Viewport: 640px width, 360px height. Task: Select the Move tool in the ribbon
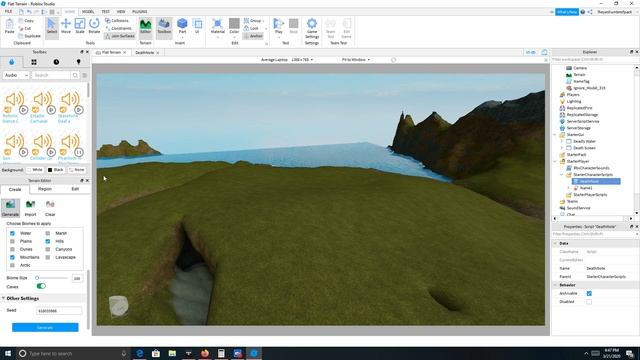pyautogui.click(x=66, y=26)
